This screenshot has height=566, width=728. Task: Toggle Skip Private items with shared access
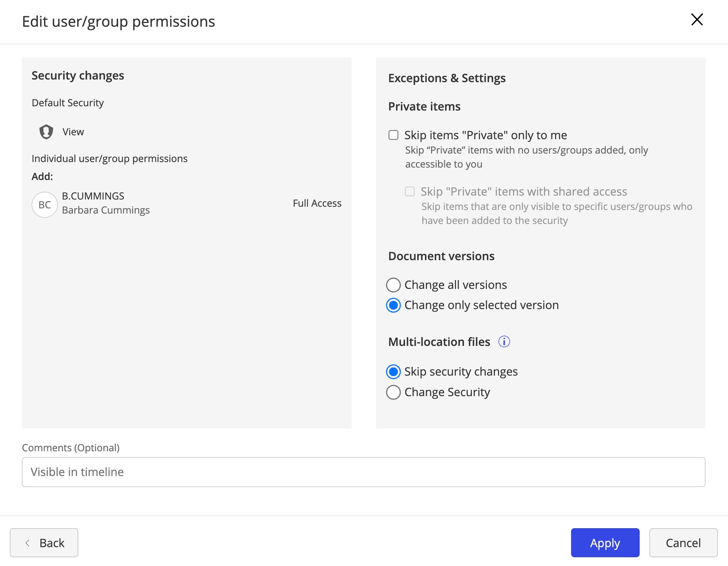(409, 191)
